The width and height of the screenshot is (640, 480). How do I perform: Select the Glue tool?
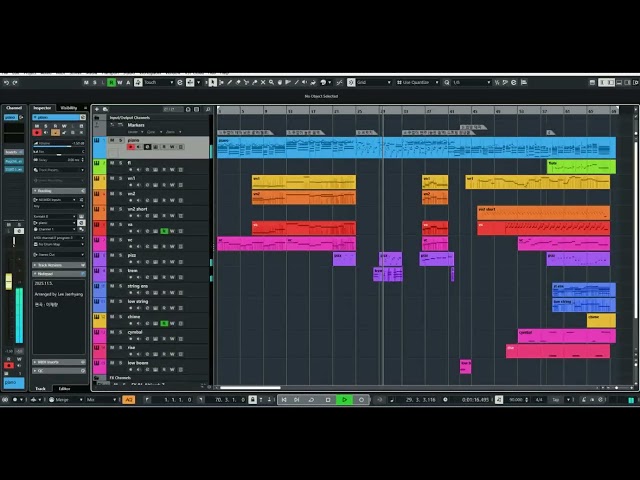[255, 82]
